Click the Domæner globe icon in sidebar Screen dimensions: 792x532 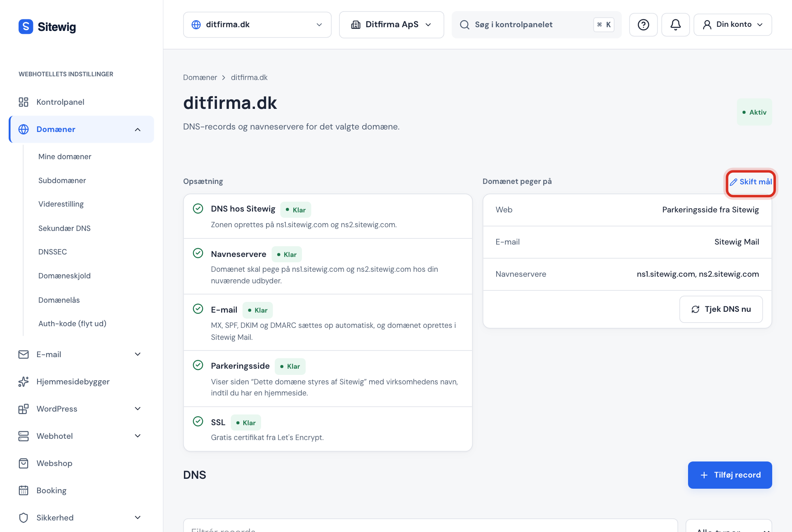pos(24,129)
